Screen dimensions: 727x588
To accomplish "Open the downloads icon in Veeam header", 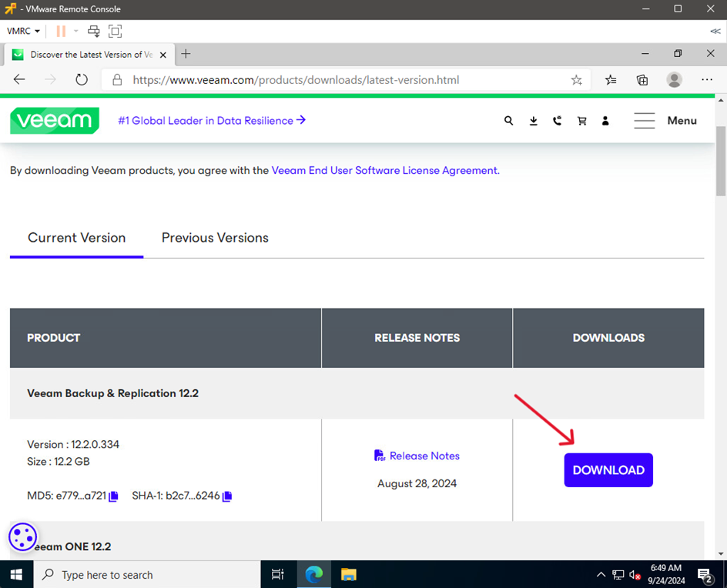I will coord(533,121).
